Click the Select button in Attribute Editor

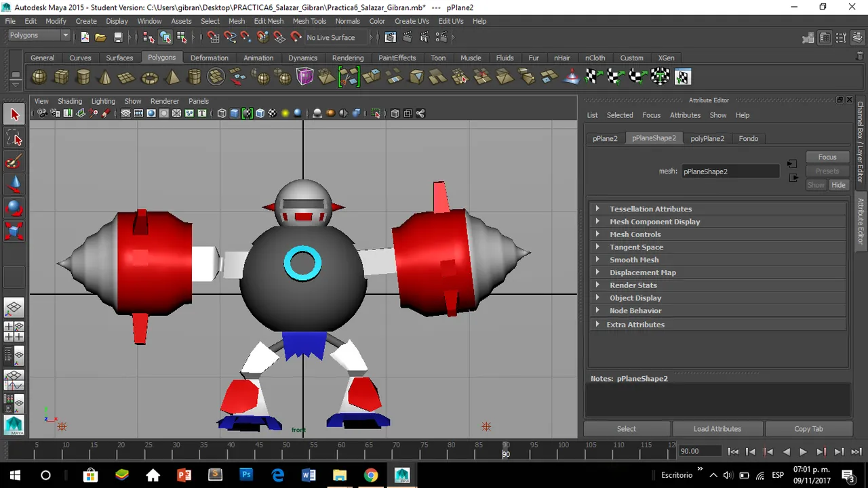(x=627, y=429)
